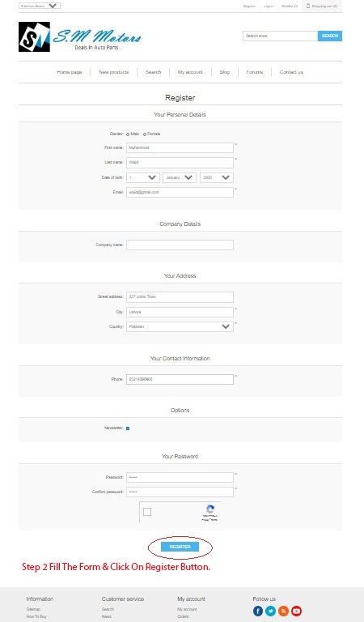Expand the birth month dropdown
Viewport: 364px width, 622px height.
pyautogui.click(x=180, y=177)
